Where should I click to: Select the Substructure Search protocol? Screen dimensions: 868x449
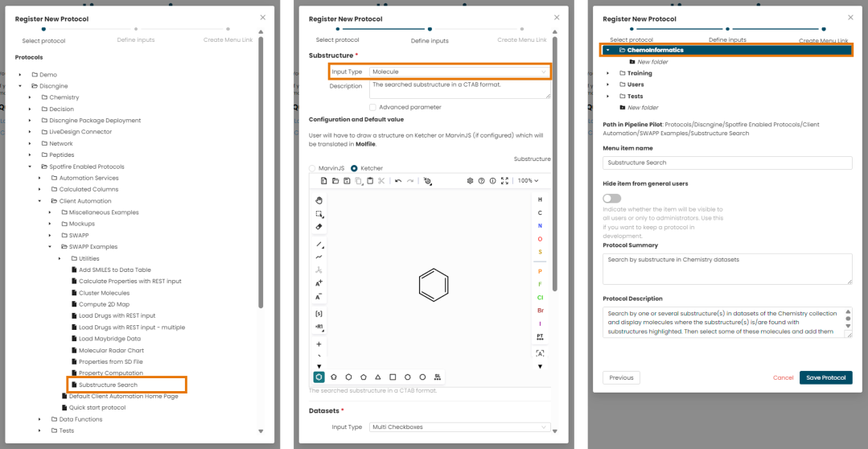click(x=108, y=385)
